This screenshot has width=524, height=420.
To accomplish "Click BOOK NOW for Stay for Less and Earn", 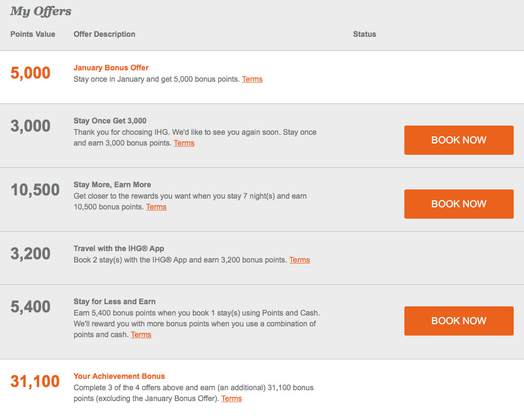I will click(459, 321).
